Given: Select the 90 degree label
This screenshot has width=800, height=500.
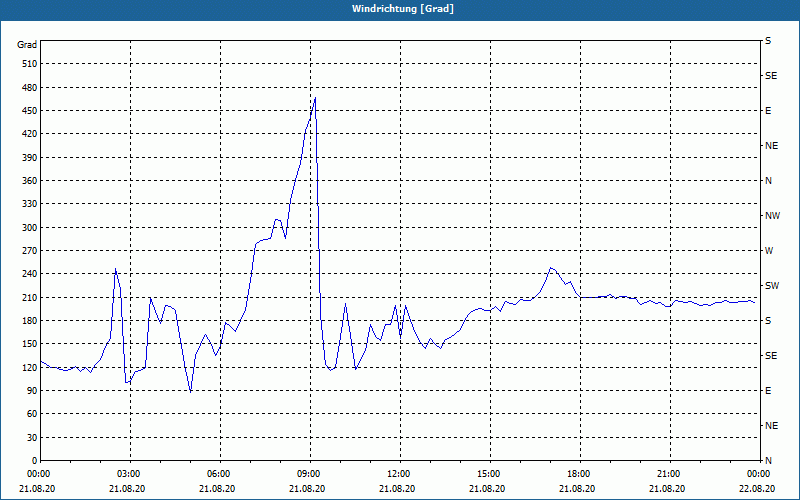Looking at the screenshot, I should click(32, 391).
